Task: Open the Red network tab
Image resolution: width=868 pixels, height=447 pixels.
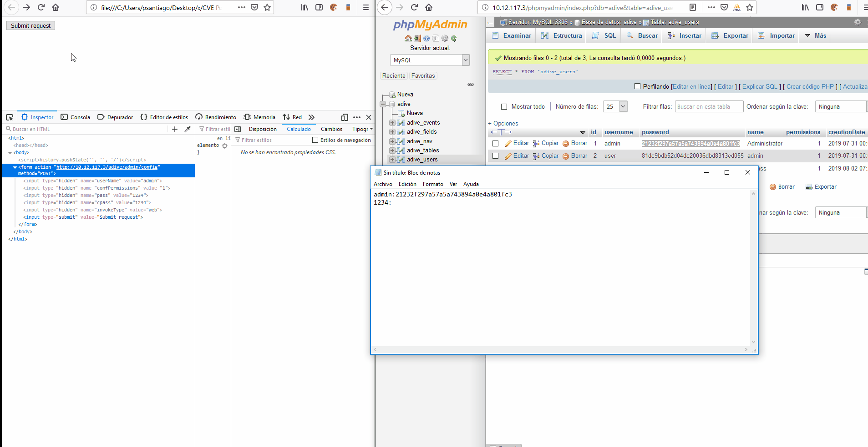Action: [x=292, y=117]
